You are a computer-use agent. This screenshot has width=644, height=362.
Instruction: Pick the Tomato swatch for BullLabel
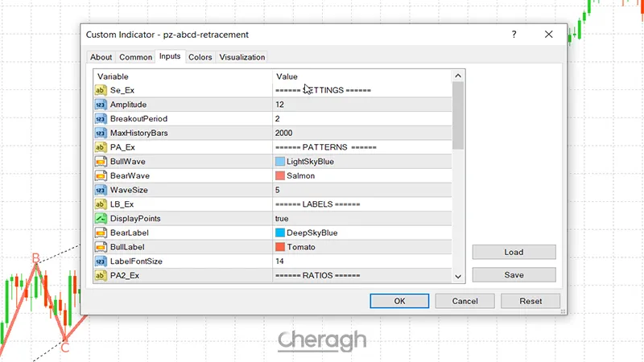click(280, 247)
